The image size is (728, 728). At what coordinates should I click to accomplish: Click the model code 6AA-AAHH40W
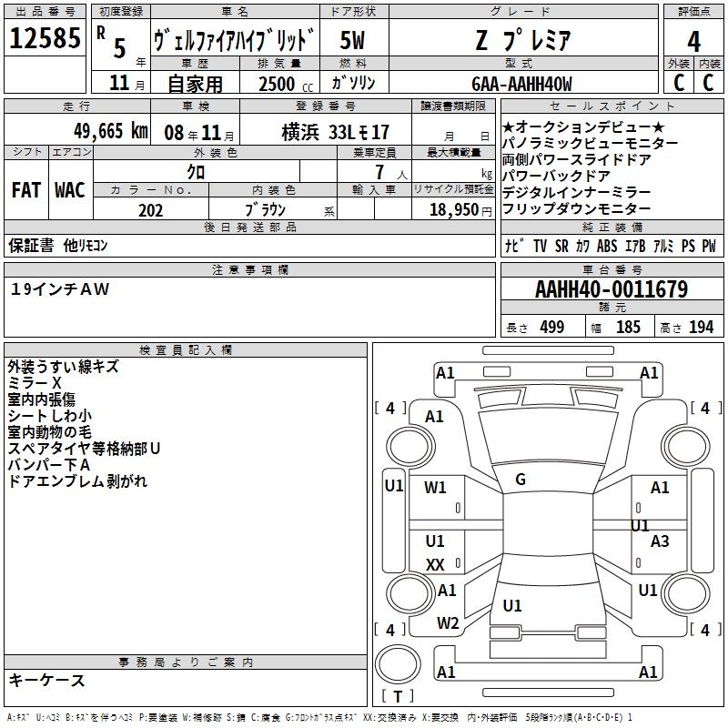522,84
